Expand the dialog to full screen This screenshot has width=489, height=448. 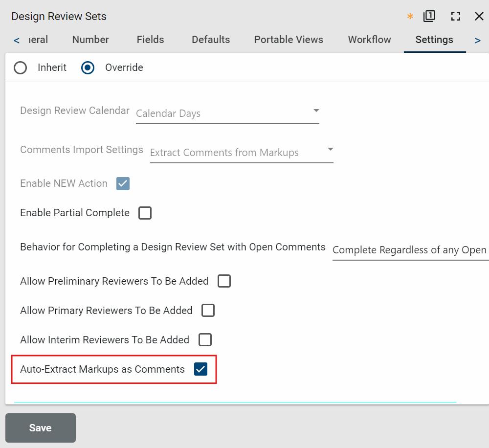tap(456, 16)
